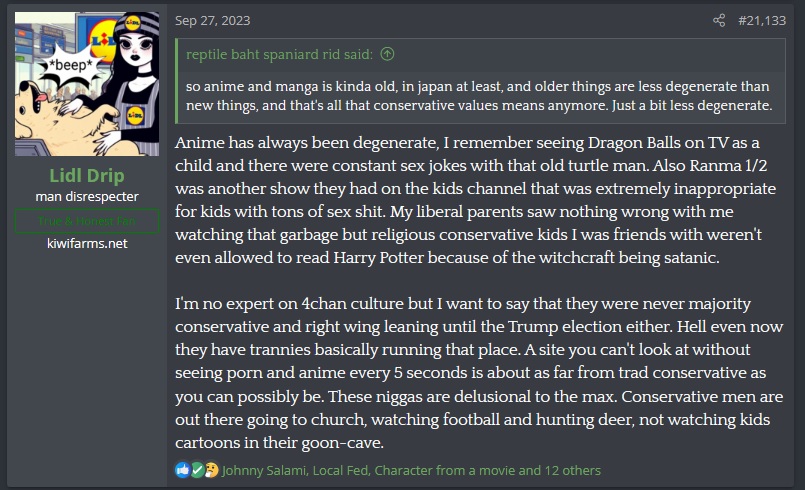This screenshot has width=805, height=490.
Task: Click the 'man disrespecter' user title
Action: coord(87,199)
